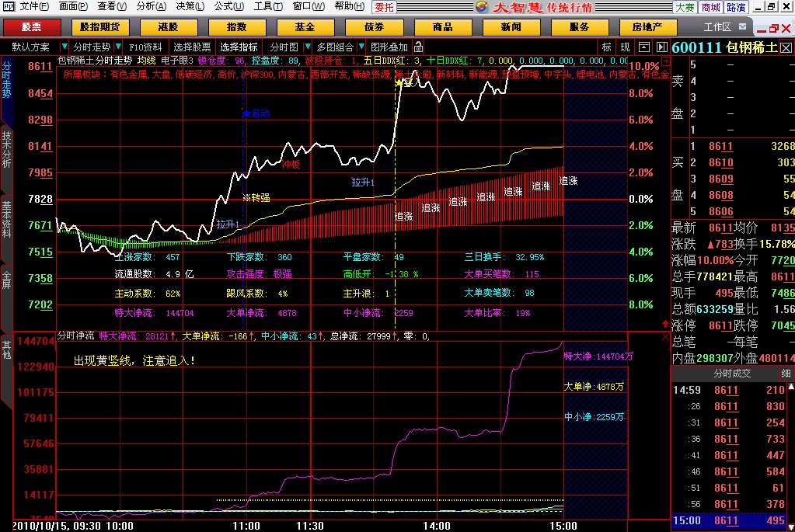Select the 债券 market tab

pyautogui.click(x=374, y=27)
